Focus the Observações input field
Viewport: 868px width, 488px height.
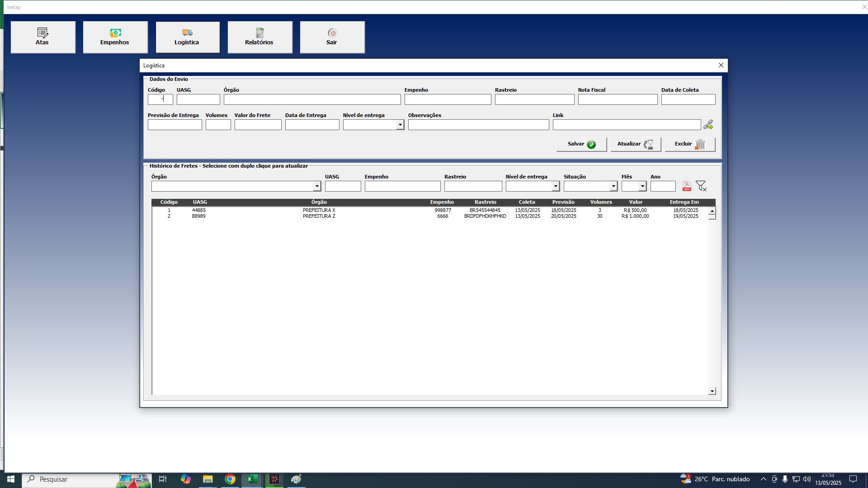click(478, 125)
